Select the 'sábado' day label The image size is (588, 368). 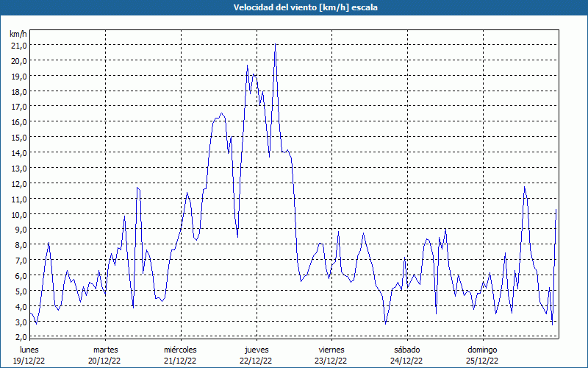[407, 350]
